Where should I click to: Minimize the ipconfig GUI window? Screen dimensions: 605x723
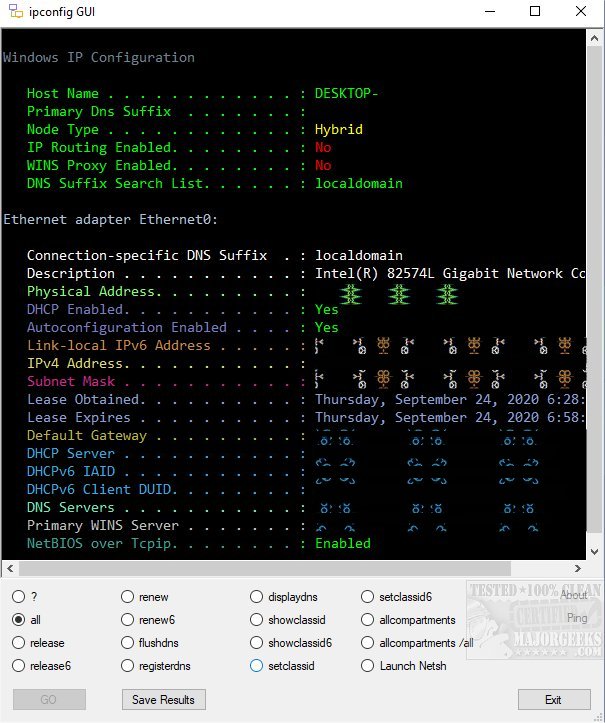pyautogui.click(x=490, y=11)
